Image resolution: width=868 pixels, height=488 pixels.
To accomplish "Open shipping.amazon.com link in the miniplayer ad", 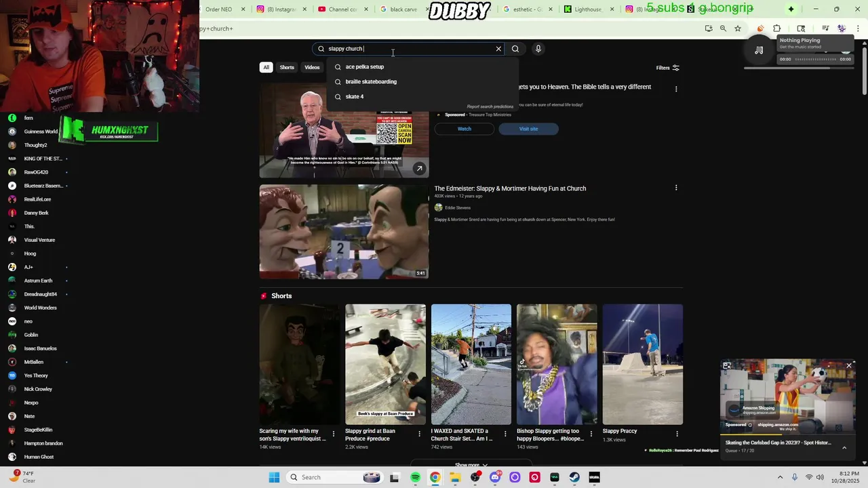I will (777, 425).
